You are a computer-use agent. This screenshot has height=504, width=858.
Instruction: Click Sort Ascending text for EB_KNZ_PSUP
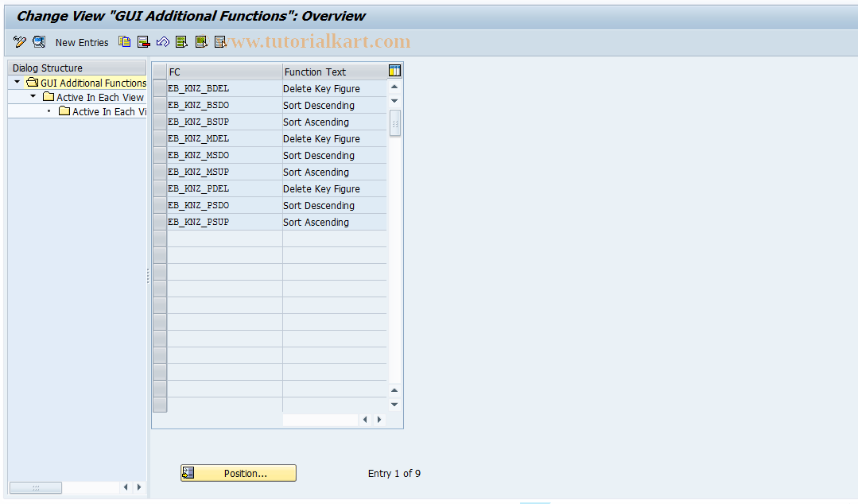(316, 222)
